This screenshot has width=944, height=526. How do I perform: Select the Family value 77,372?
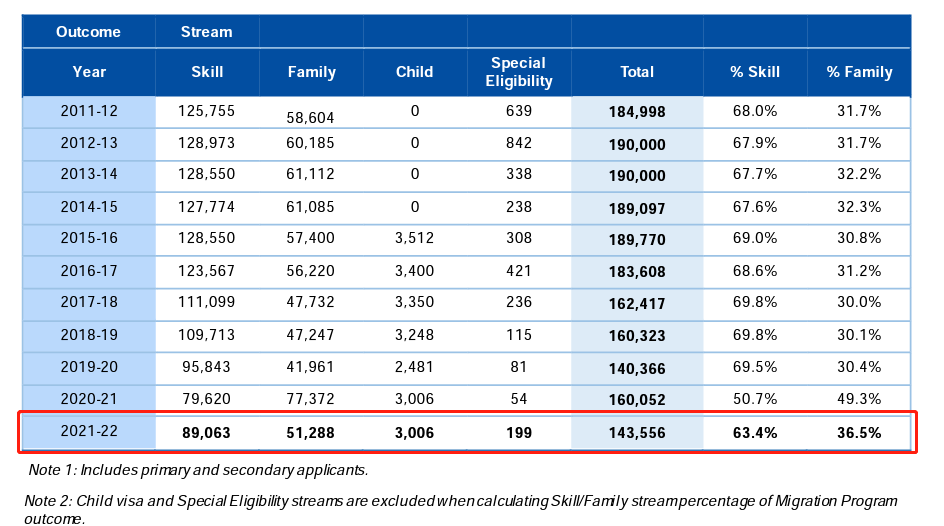pyautogui.click(x=311, y=400)
